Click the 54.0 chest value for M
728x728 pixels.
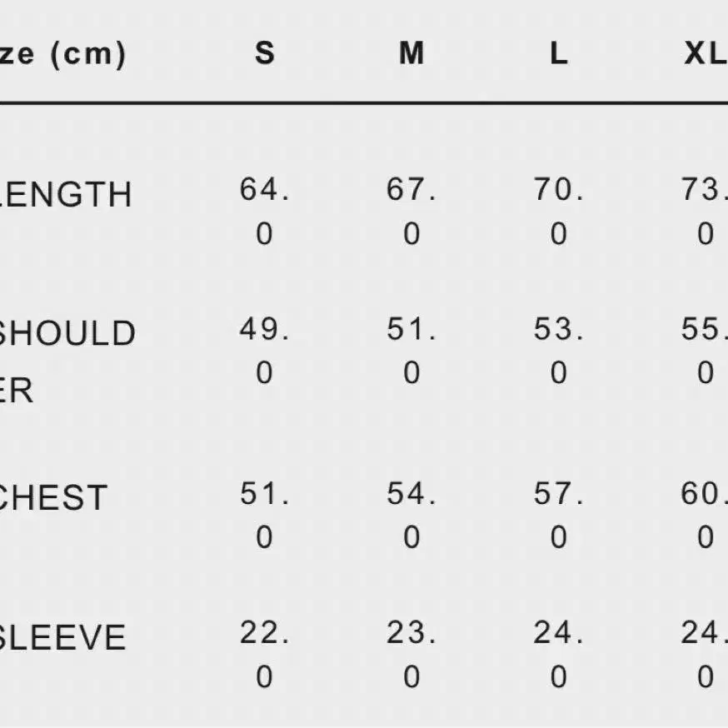click(x=411, y=515)
